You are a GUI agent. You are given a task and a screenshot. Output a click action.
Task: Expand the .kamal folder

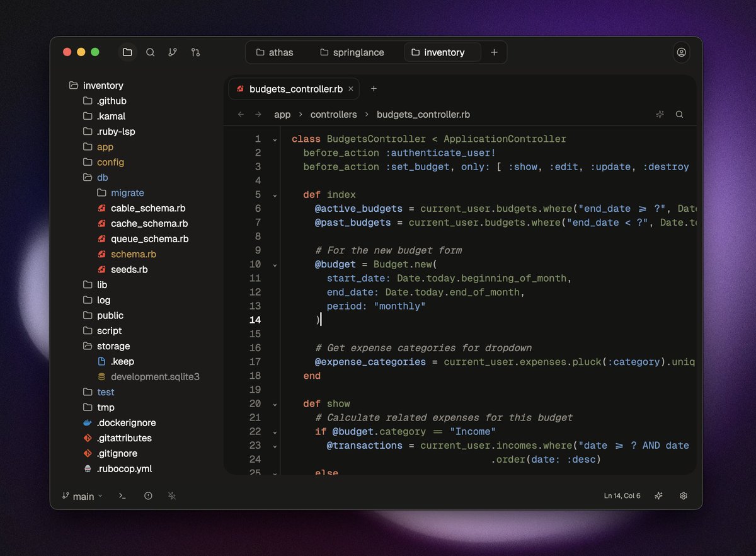pyautogui.click(x=104, y=116)
